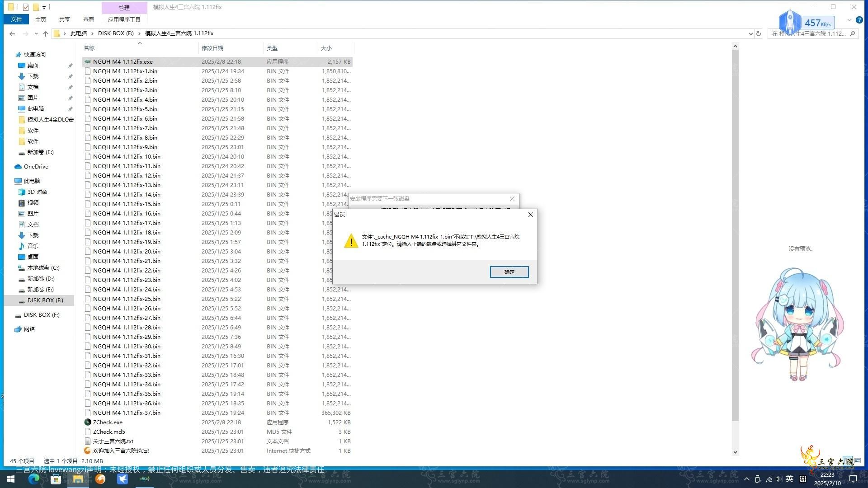Screen dimensions: 868x488
Task: Switch to the 共享 ribbon tab
Action: [x=65, y=19]
